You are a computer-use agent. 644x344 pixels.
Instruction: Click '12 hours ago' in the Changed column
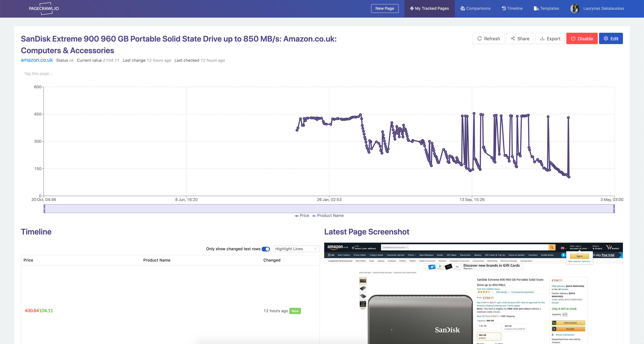(276, 311)
